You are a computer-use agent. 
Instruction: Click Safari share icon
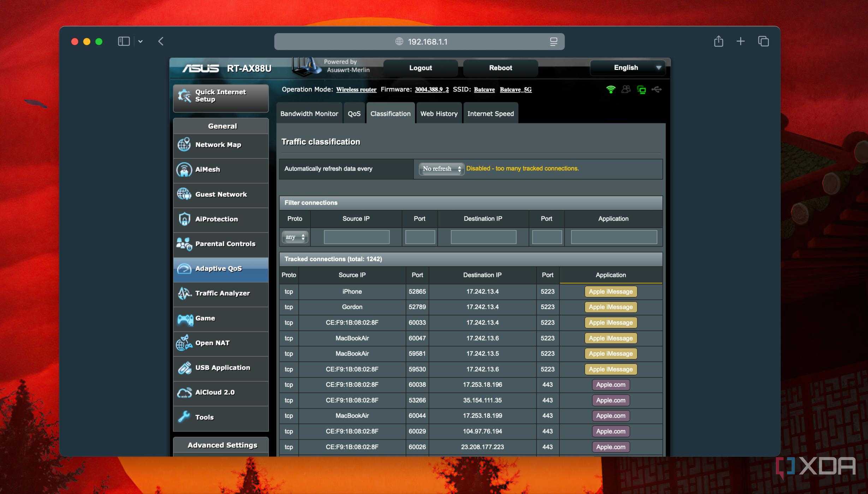718,41
